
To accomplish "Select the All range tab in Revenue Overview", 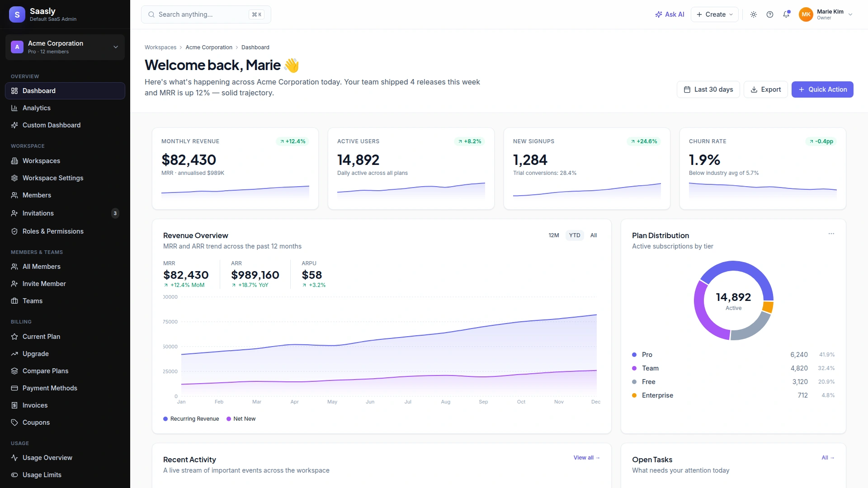I will coord(594,235).
